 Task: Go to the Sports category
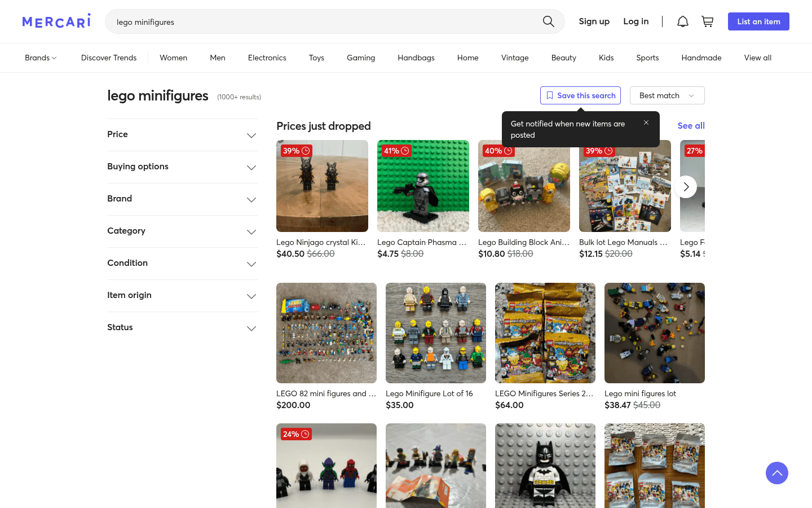coord(647,58)
